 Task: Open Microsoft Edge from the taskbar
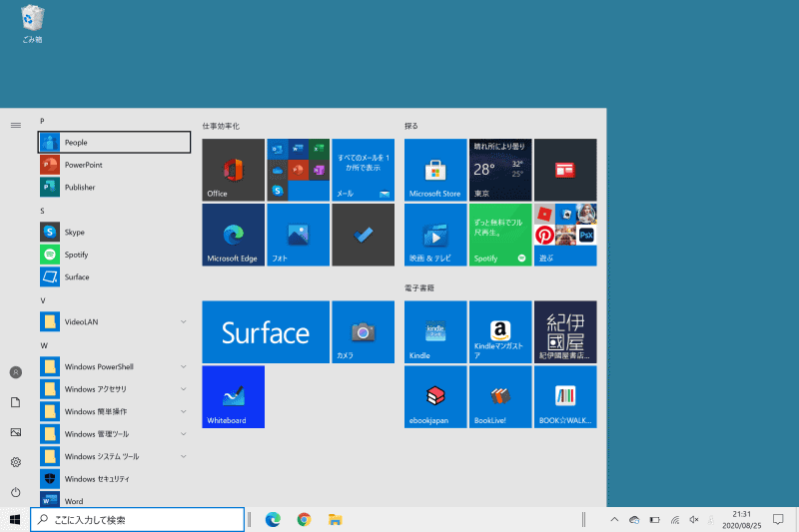click(x=273, y=519)
